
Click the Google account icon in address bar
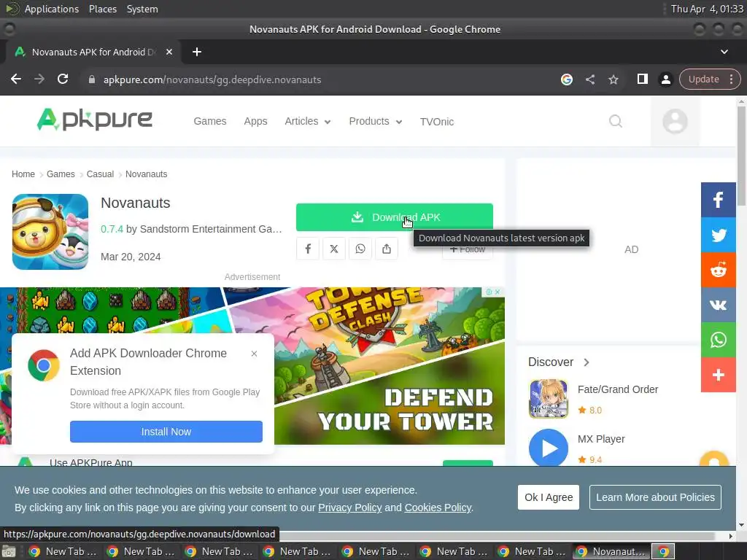click(566, 79)
